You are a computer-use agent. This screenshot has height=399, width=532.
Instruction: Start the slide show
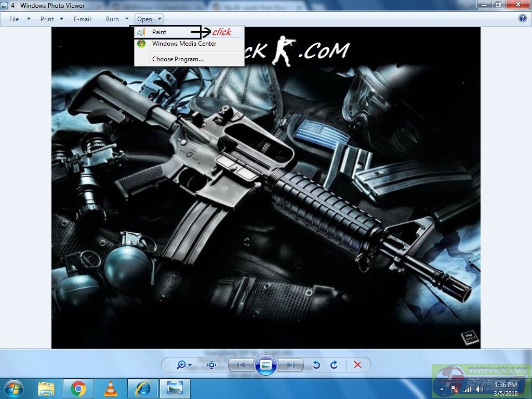[x=266, y=365]
